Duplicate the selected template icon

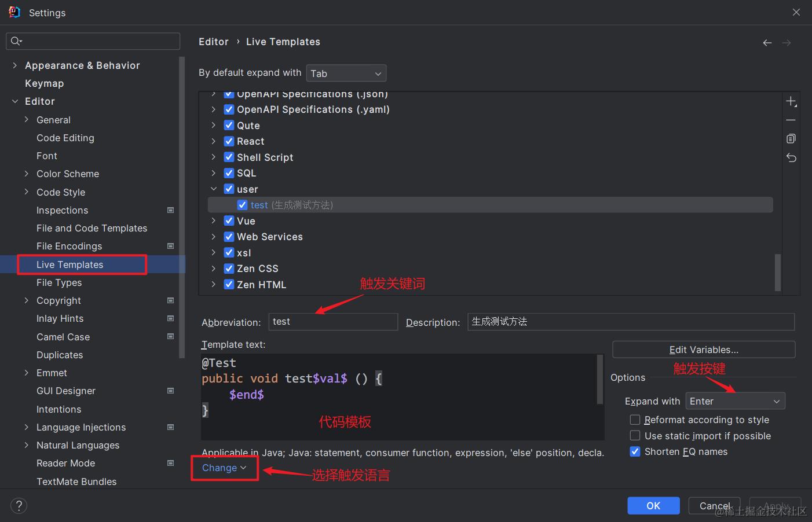pos(791,139)
